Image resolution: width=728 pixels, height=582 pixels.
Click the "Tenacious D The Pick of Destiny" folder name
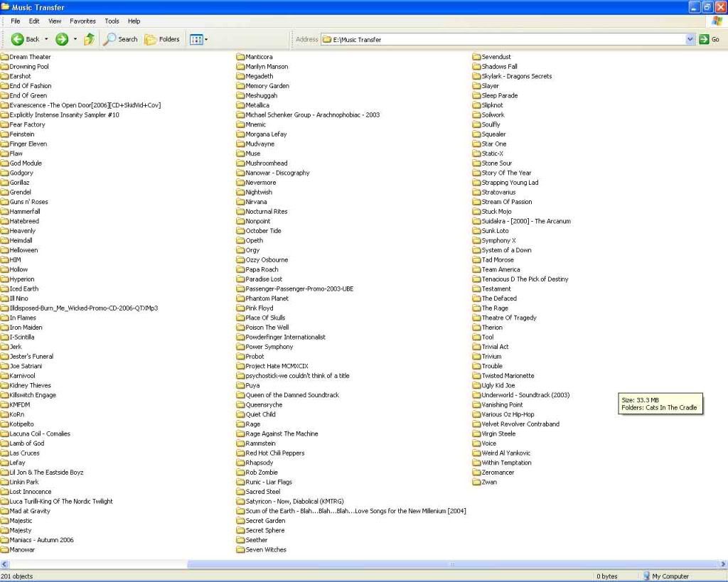525,279
